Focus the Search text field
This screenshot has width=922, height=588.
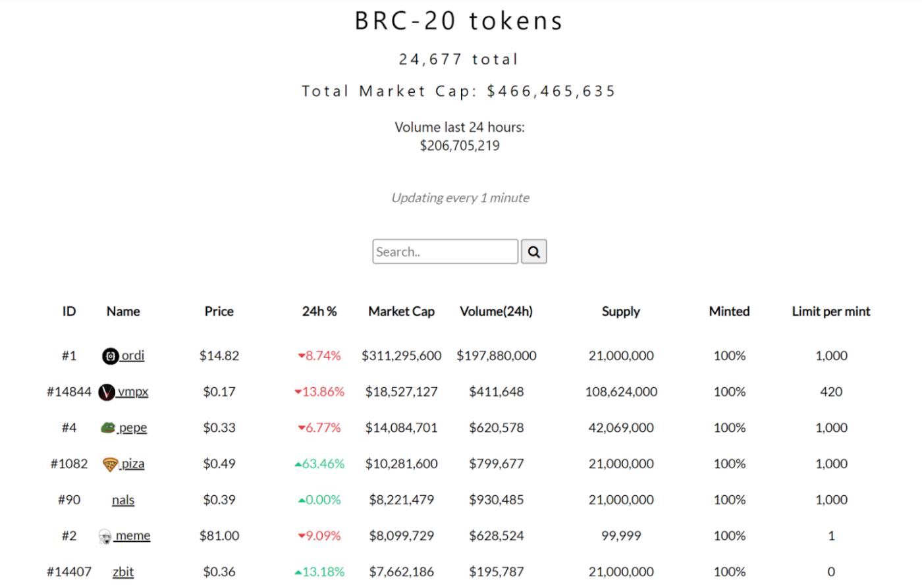[x=445, y=252]
